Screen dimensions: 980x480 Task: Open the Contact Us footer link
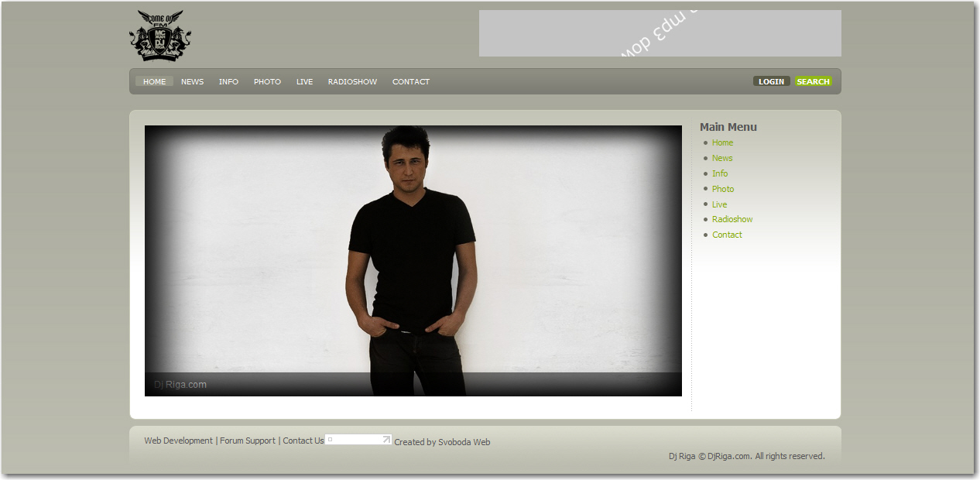pyautogui.click(x=303, y=441)
